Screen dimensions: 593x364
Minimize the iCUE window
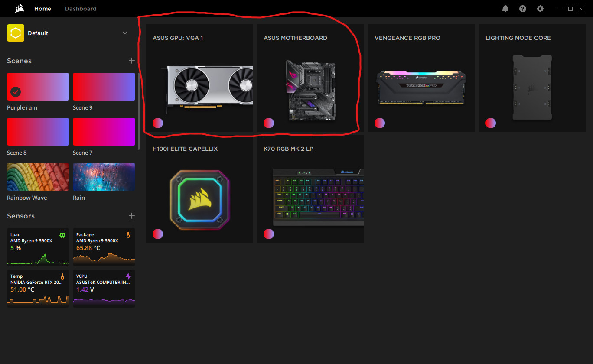pyautogui.click(x=559, y=9)
